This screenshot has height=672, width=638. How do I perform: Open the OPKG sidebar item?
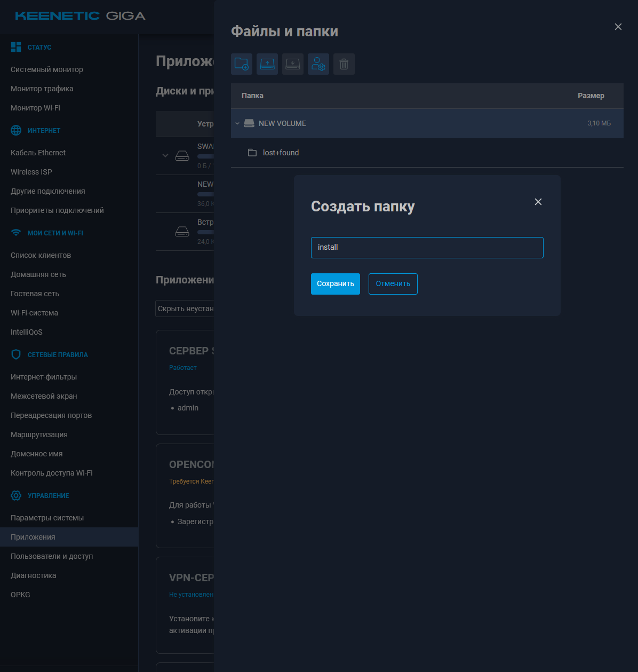coord(20,595)
